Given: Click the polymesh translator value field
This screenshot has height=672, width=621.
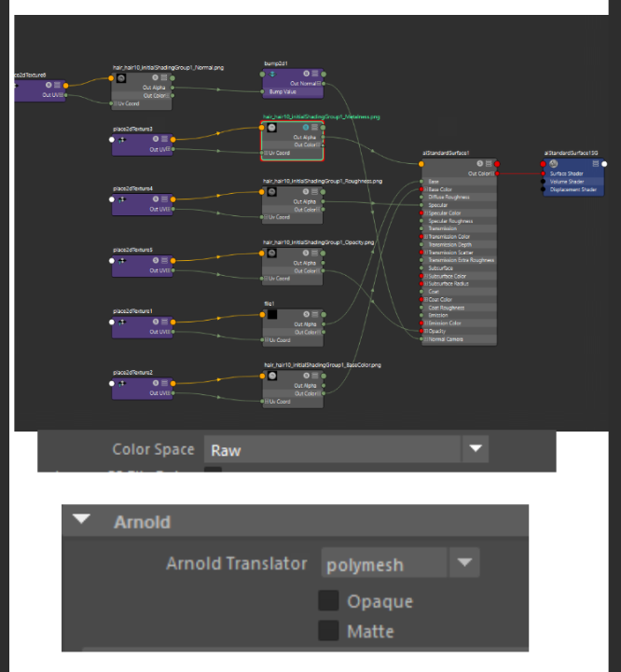Looking at the screenshot, I should point(384,563).
